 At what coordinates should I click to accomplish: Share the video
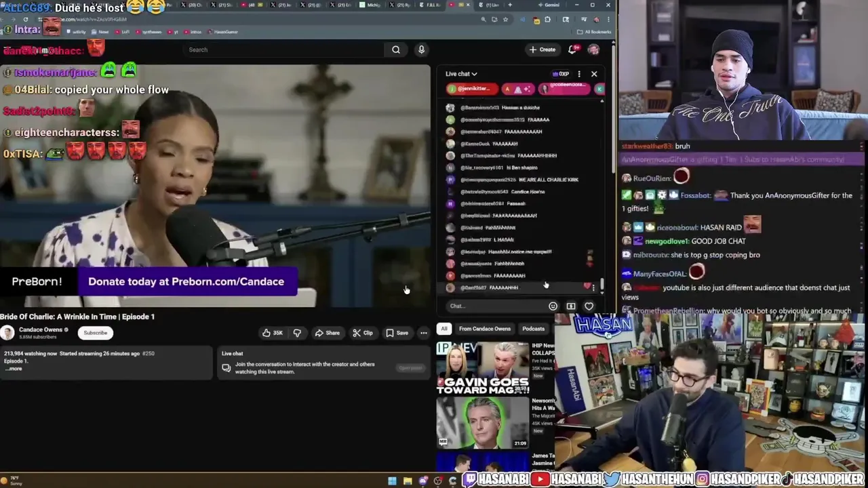(x=327, y=333)
